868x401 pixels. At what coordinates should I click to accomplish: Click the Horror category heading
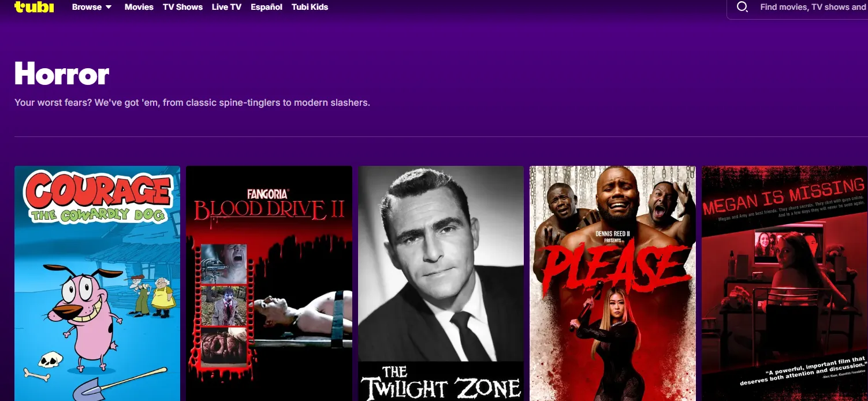click(62, 74)
